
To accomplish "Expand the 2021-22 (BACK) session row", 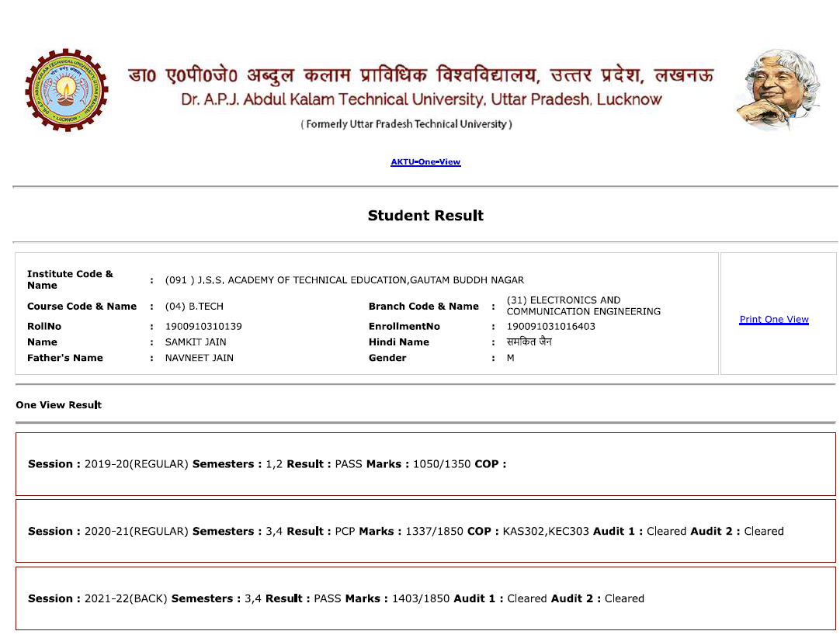I will coord(425,598).
